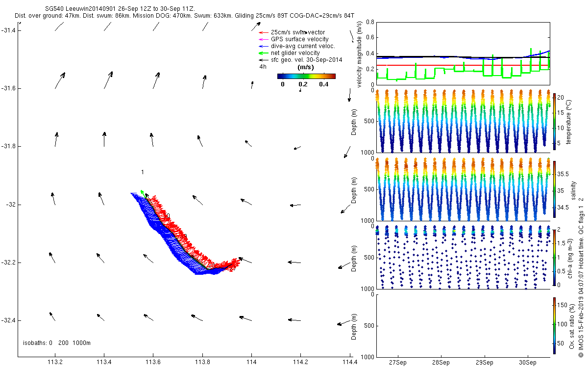The width and height of the screenshot is (588, 368).
Task: Click longitude tick '113.6'
Action: pos(153,362)
